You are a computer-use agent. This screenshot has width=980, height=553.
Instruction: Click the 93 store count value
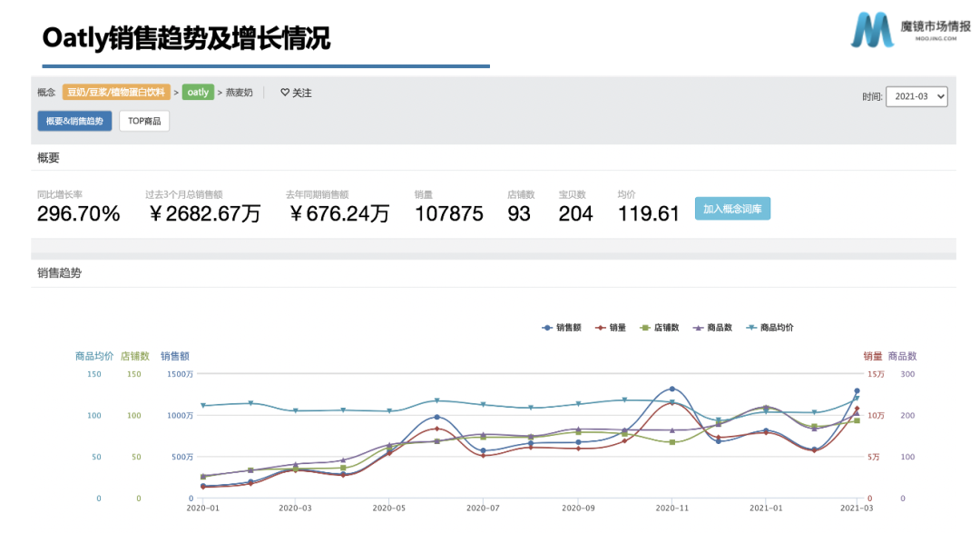[x=519, y=214]
